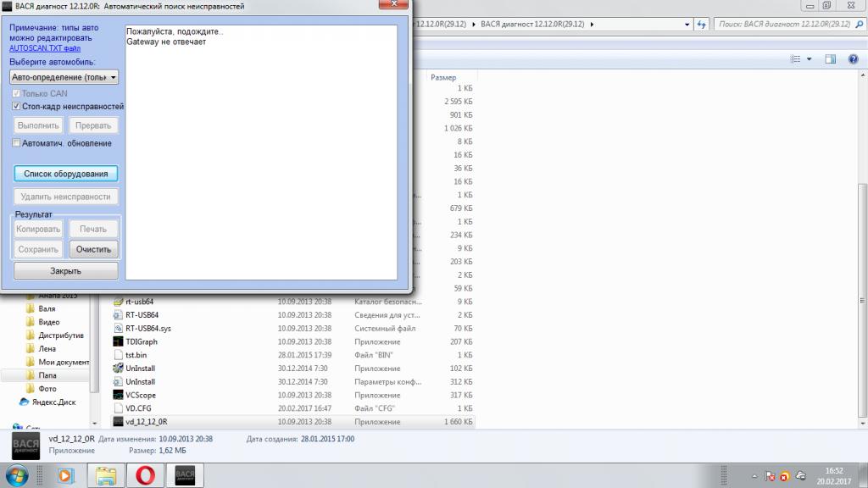Toggle the Explorer preview pane icon

[x=831, y=59]
